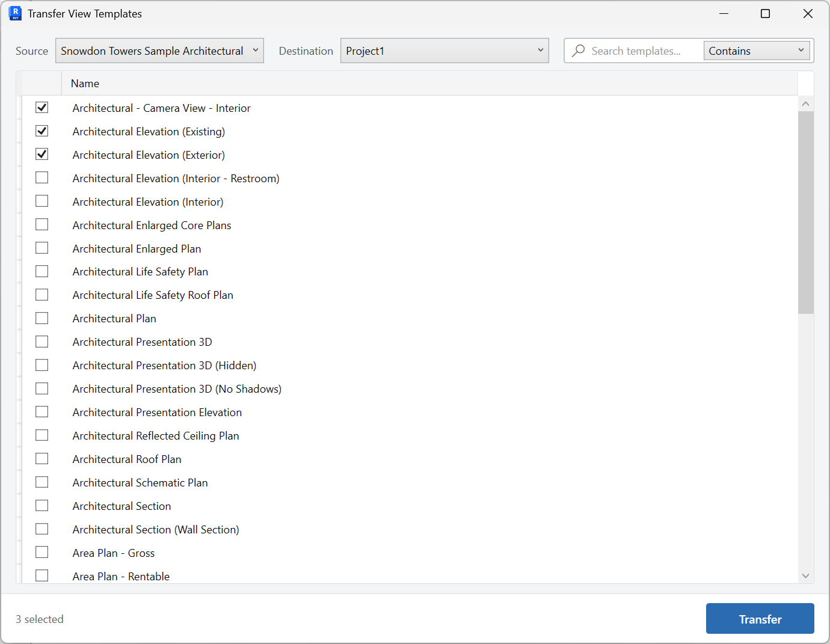
Task: Click Architectural Enlarged Plan row text
Action: click(x=137, y=249)
